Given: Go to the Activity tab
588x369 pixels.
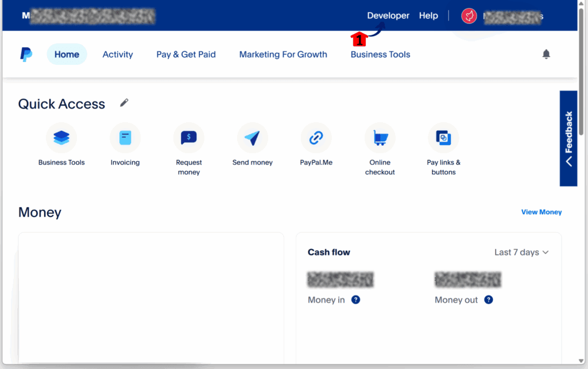Looking at the screenshot, I should pos(118,55).
